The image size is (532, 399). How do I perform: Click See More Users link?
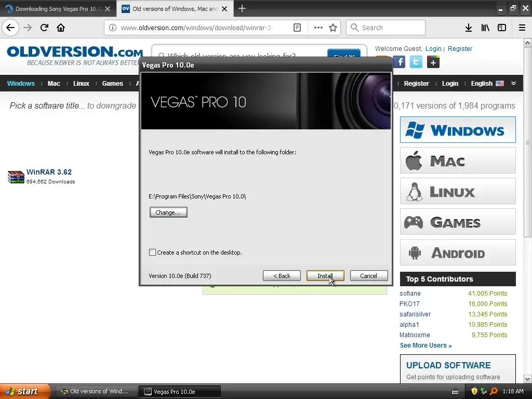pyautogui.click(x=426, y=345)
